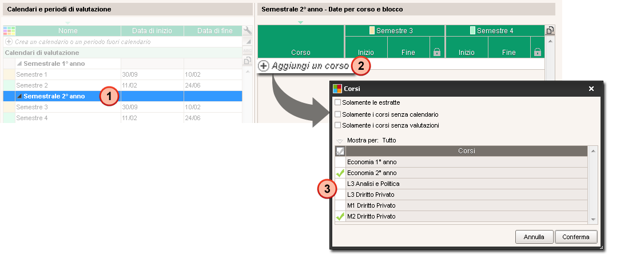Select the Semestre 1 row
This screenshot has height=258, width=644.
tap(122, 74)
